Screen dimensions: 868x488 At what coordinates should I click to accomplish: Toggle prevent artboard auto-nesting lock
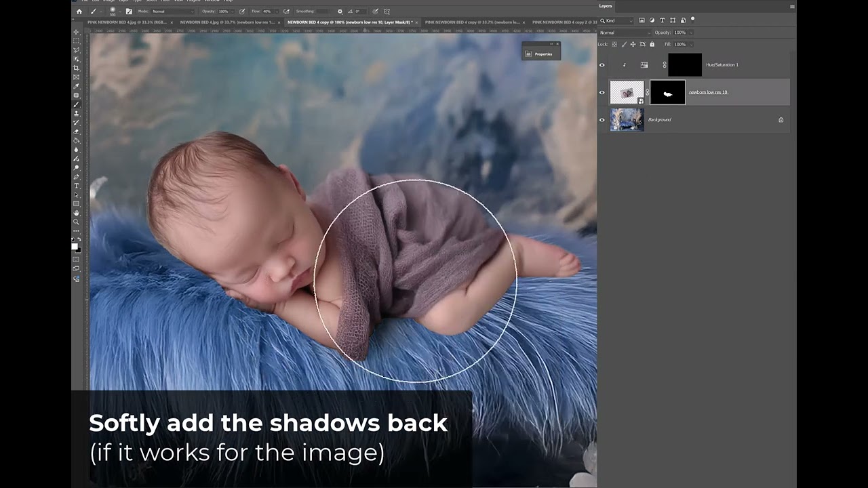click(x=642, y=44)
